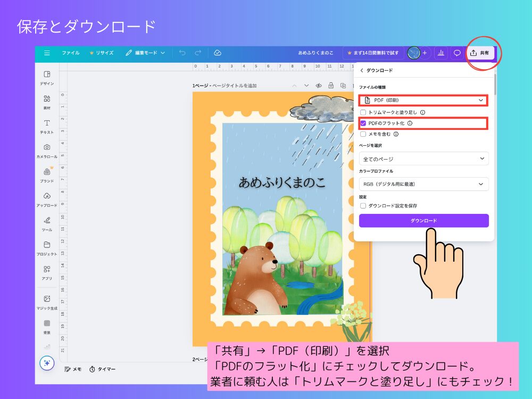Click the Canva assistant sparkle button

[47, 362]
